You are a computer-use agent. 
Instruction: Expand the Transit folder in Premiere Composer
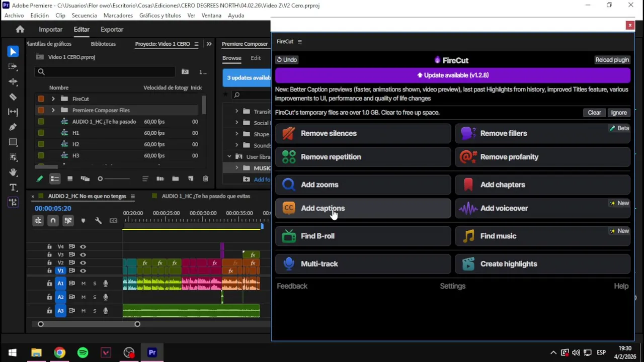click(x=236, y=112)
